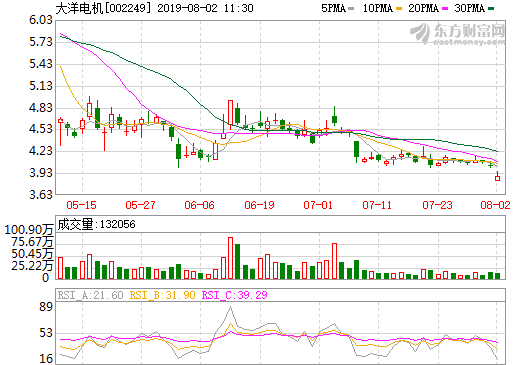This screenshot has height=365, width=520.
Task: Select the 06-06 date label
Action: click(x=199, y=205)
